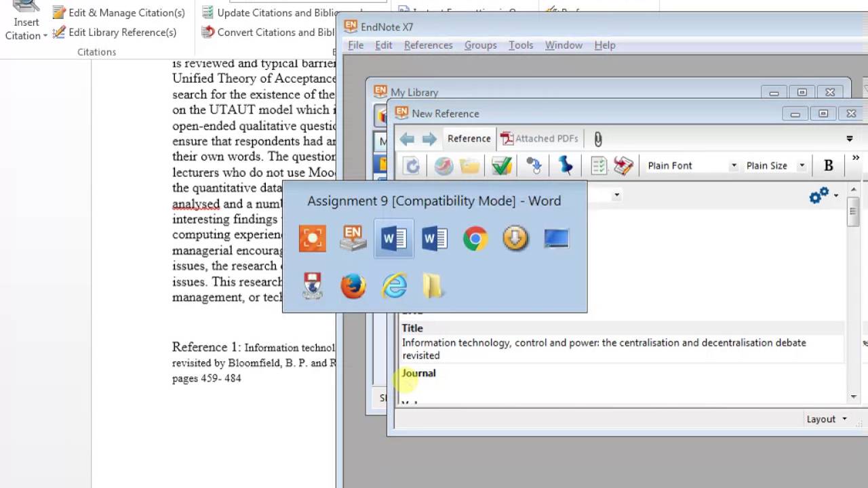Click the checklist notepad icon in toolbar
The height and width of the screenshot is (488, 868).
pyautogui.click(x=598, y=166)
